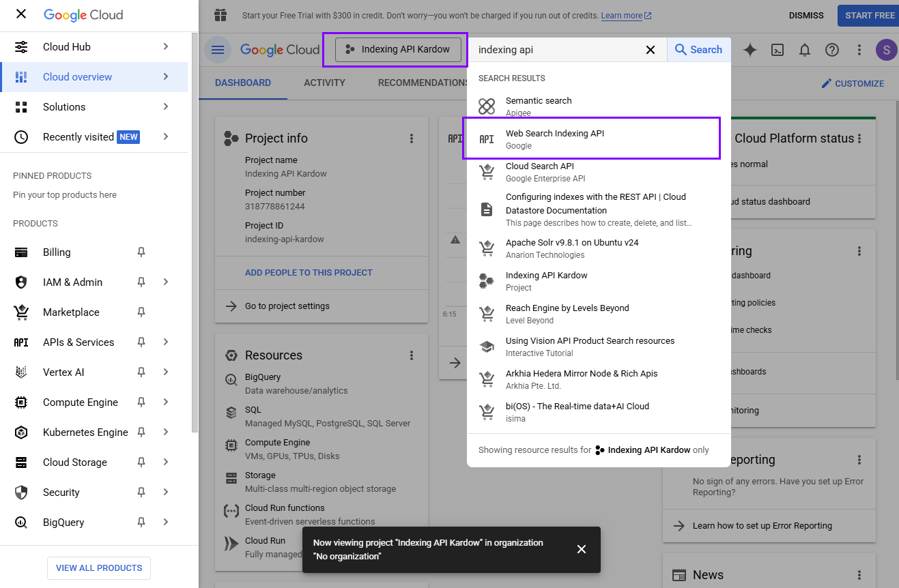This screenshot has width=899, height=588.
Task: Open the navigation hamburger menu
Action: [x=217, y=49]
